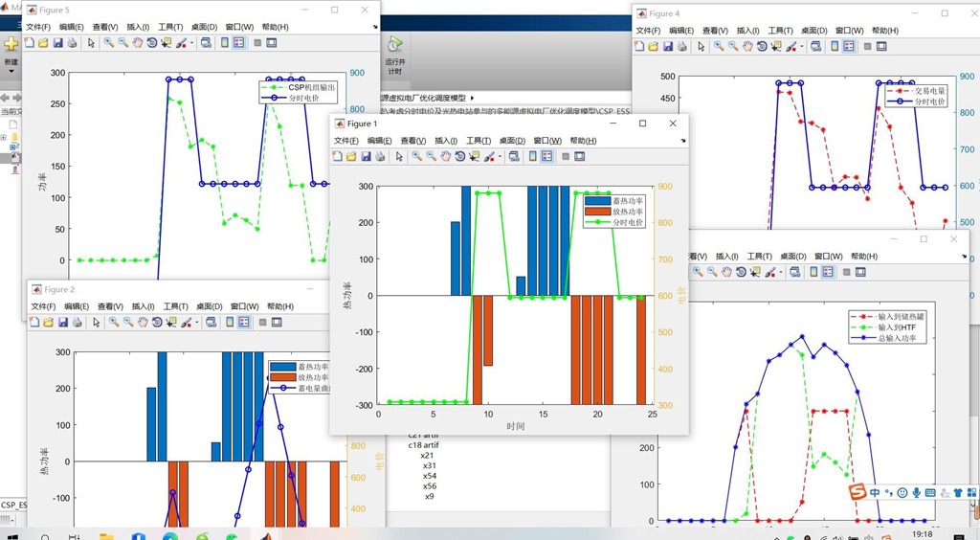The width and height of the screenshot is (980, 540).
Task: Open brush color dropdown arrow in Figure 1
Action: coord(499,157)
